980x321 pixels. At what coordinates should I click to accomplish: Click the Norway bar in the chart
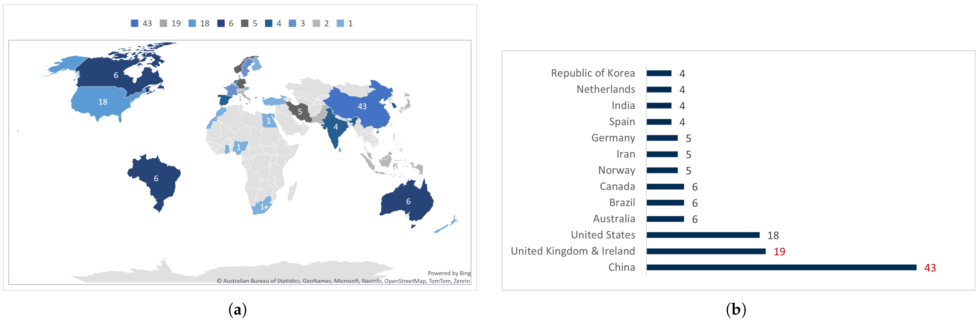[x=662, y=170]
